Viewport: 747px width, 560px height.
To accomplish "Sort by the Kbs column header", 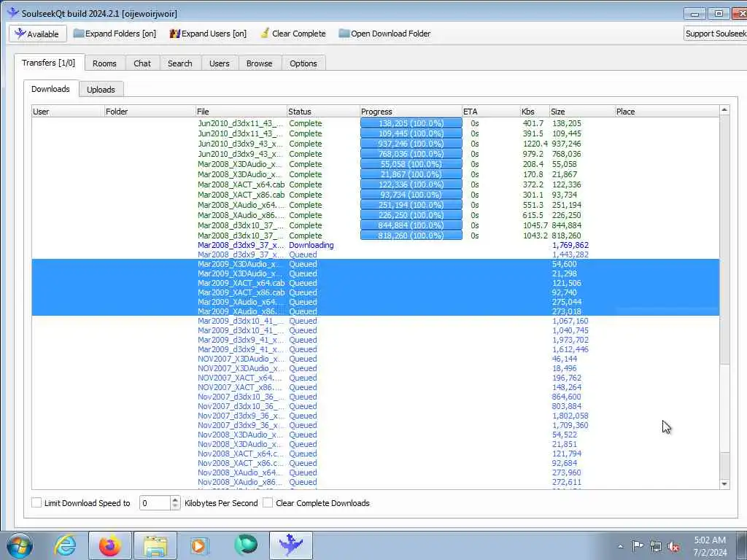I will (x=535, y=112).
